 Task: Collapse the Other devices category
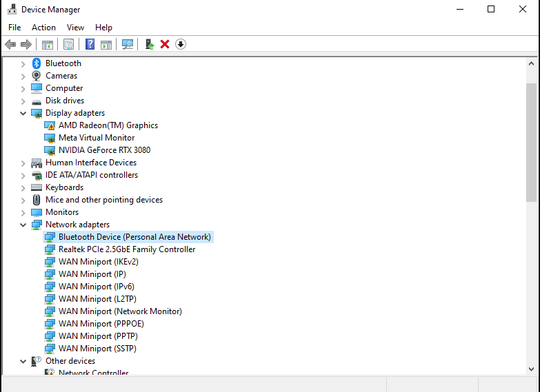23,362
